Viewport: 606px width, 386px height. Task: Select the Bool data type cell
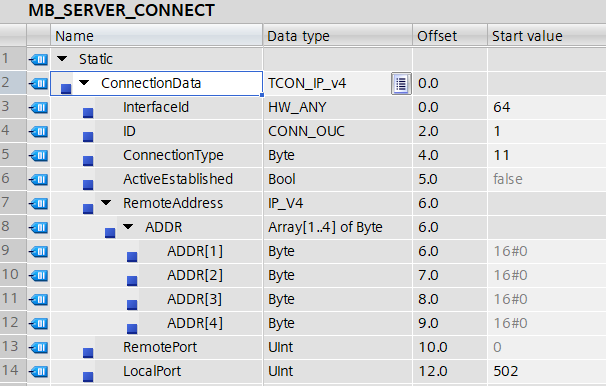pos(338,179)
